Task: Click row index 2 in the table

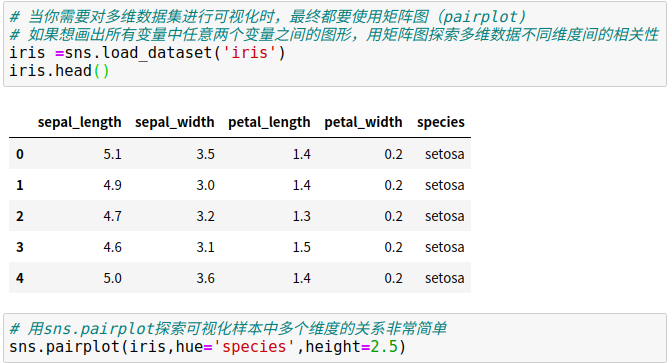Action: (20, 216)
